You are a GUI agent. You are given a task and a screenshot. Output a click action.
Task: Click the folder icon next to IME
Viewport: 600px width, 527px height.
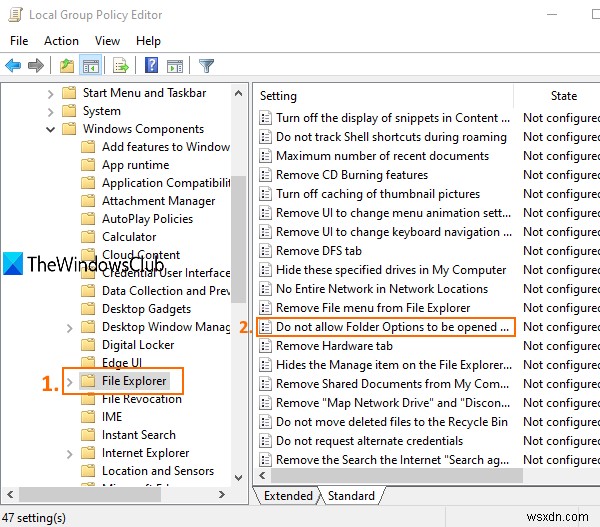[88, 416]
